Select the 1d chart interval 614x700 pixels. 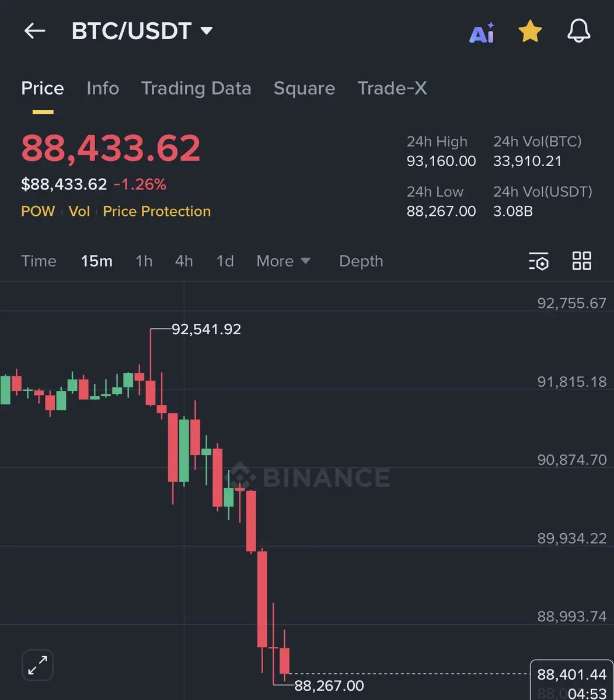[x=225, y=261]
